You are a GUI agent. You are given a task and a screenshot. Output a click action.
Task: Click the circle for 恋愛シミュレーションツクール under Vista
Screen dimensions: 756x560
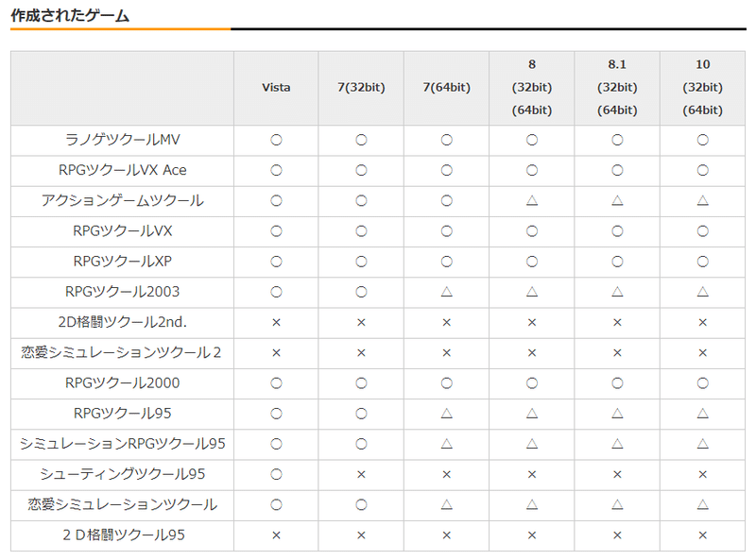[276, 504]
